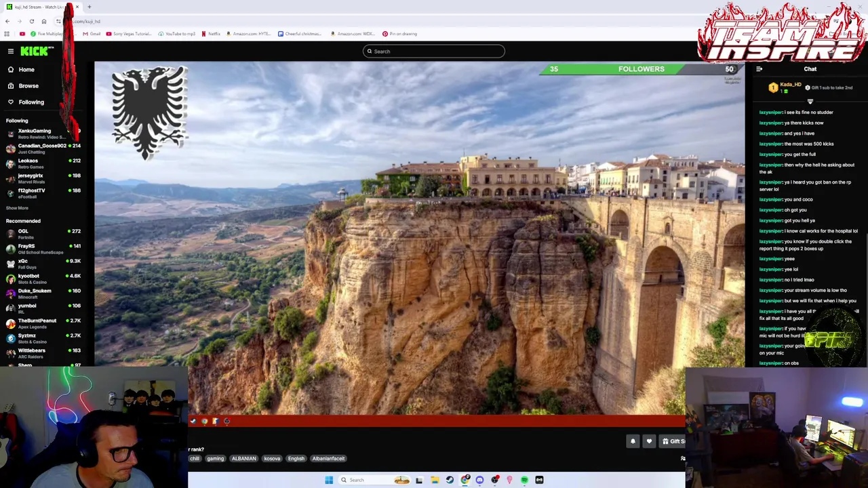This screenshot has width=868, height=488.
Task: Open Sony Vegas Tutorial bookmark
Action: pyautogui.click(x=128, y=34)
